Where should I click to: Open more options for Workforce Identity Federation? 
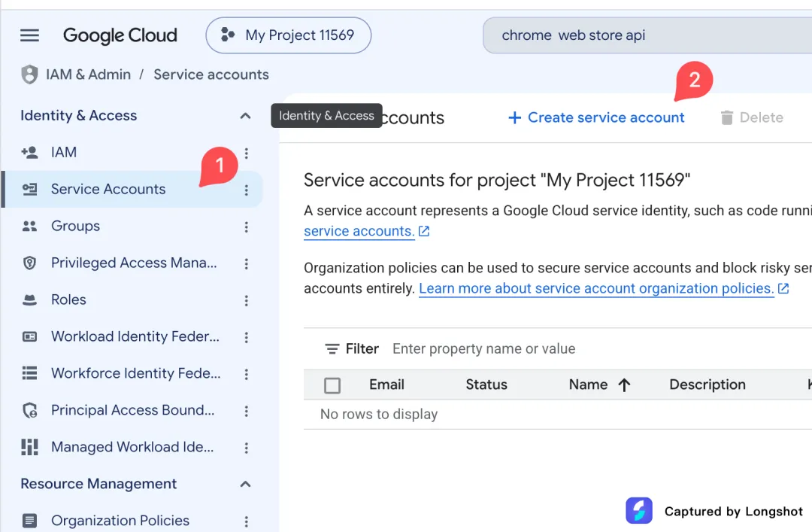tap(247, 374)
